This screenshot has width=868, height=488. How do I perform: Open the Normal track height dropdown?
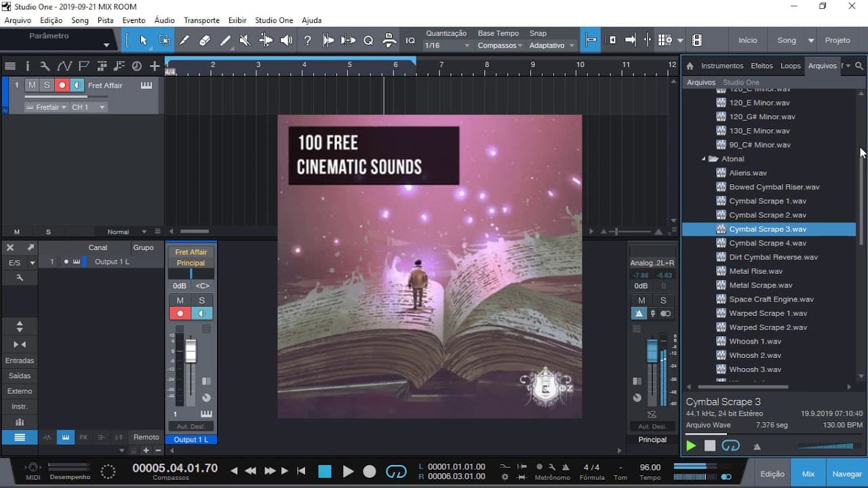pyautogui.click(x=125, y=232)
